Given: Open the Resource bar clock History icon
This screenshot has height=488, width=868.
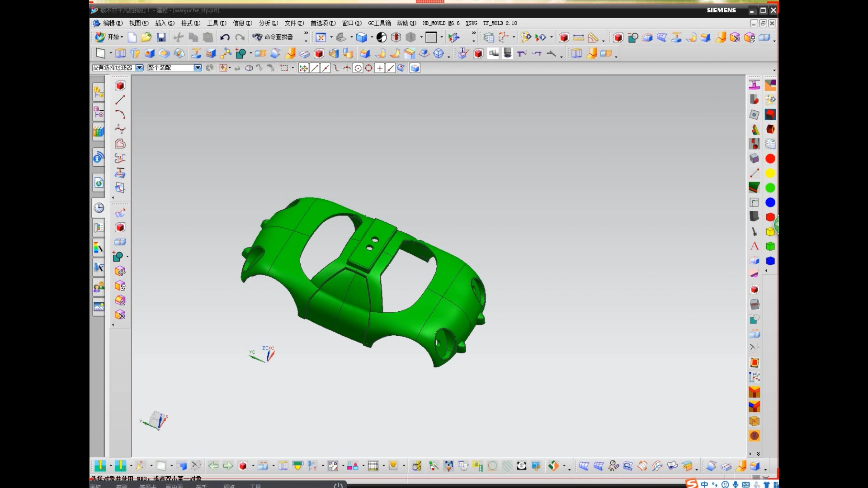Looking at the screenshot, I should coord(99,208).
